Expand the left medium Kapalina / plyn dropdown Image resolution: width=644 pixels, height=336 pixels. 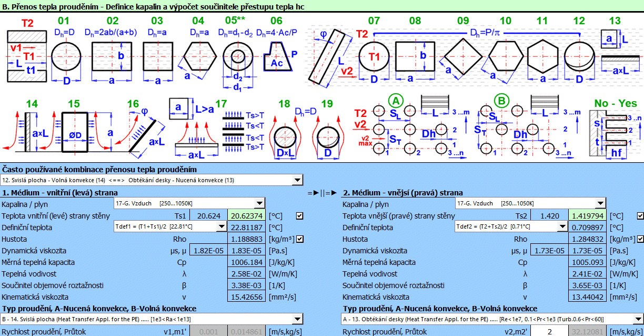pos(260,204)
